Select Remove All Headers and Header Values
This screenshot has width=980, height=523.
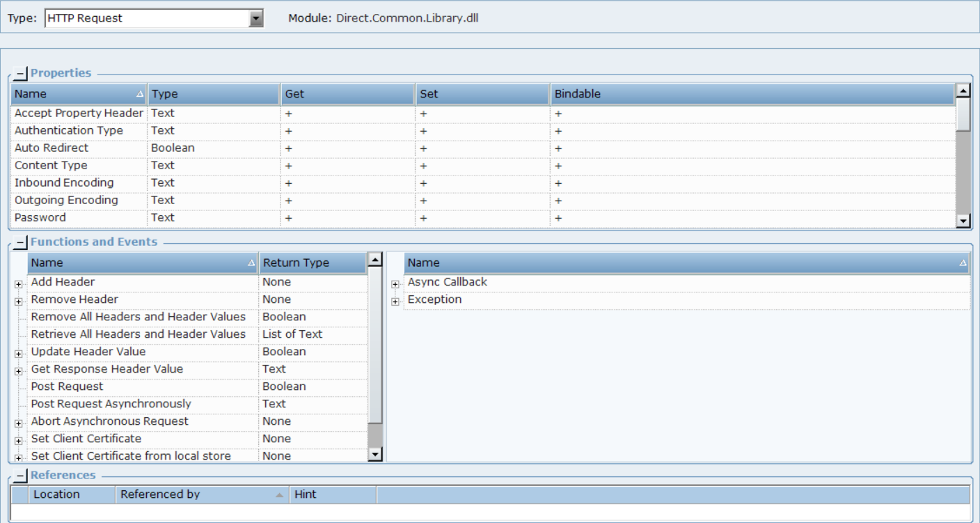(x=139, y=317)
